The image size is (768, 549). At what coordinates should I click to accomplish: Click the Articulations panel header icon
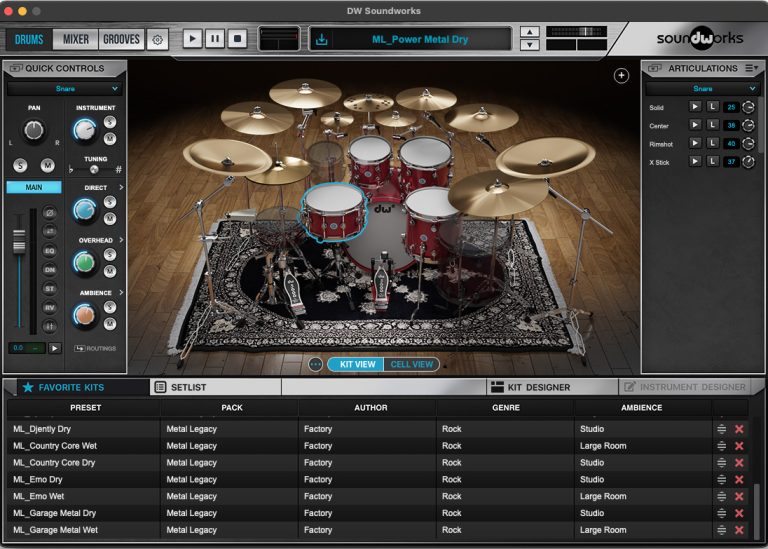click(x=655, y=68)
